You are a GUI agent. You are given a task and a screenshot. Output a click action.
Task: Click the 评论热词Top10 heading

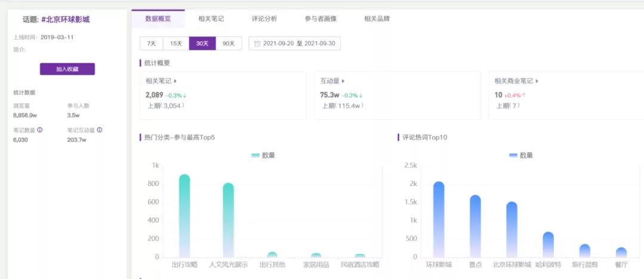click(x=425, y=137)
